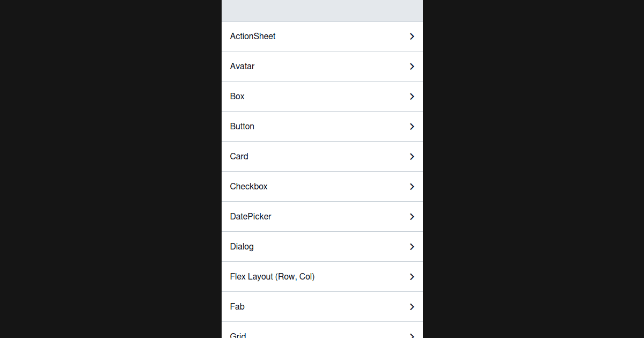Click the chevron on the Card row
644x338 pixels.
(412, 157)
